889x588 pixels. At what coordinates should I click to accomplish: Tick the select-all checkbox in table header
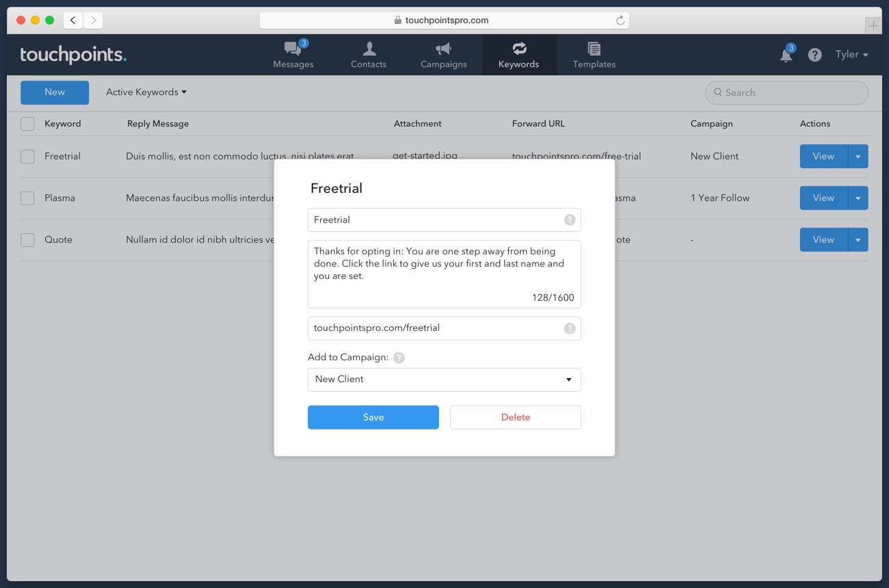(x=27, y=124)
